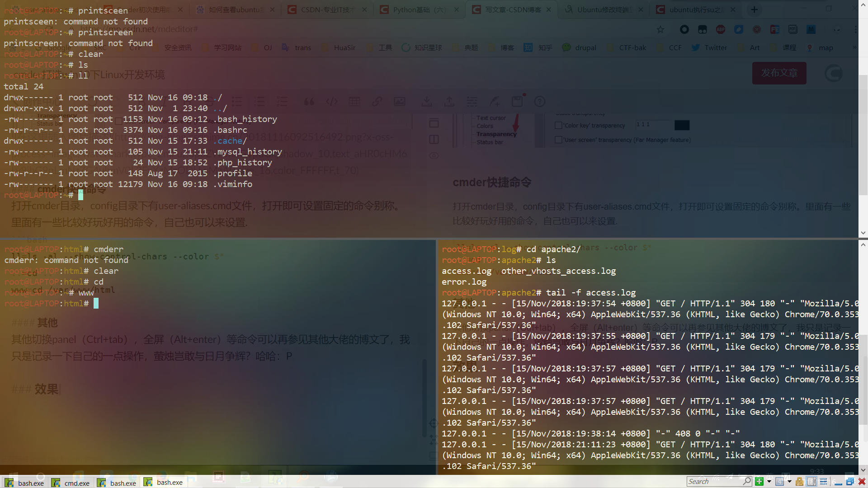Click access.log pane scrollbar up arrow
The height and width of the screenshot is (488, 868).
[863, 245]
